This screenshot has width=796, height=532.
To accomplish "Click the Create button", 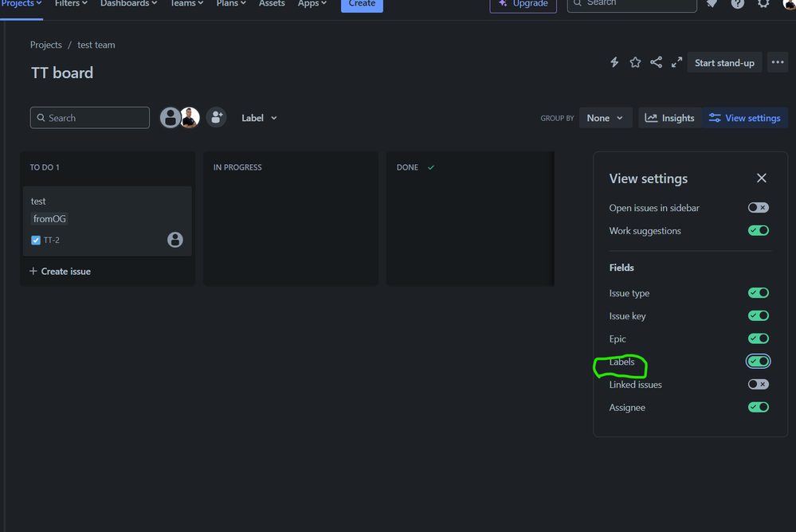I will point(362,4).
